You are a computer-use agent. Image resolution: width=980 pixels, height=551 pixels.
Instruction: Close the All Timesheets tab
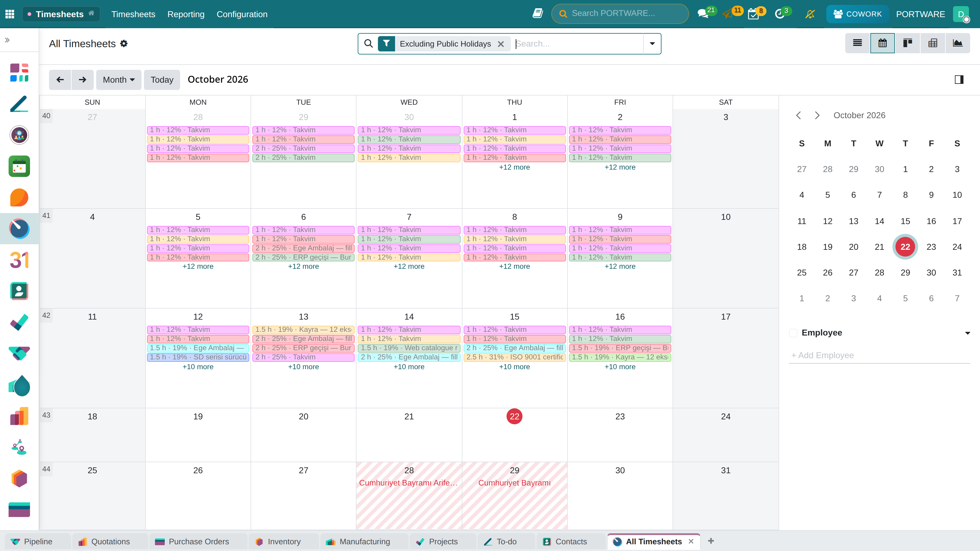pos(691,541)
